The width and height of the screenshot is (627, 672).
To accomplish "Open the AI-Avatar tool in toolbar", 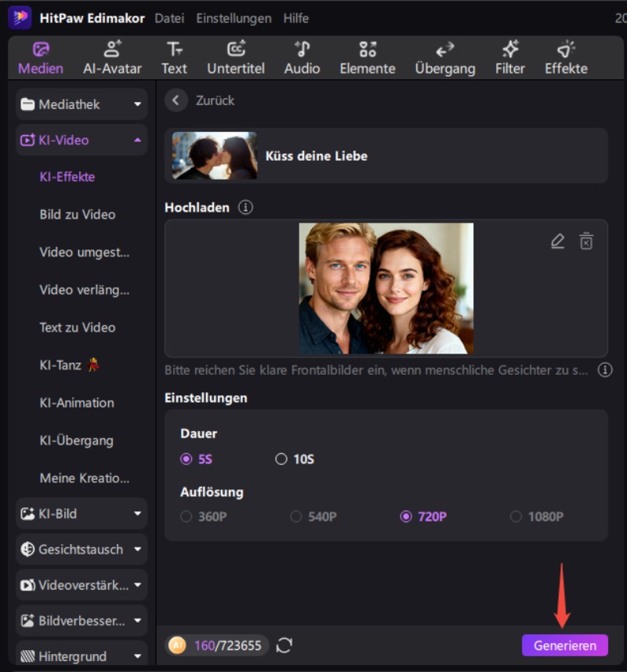I will click(x=112, y=58).
